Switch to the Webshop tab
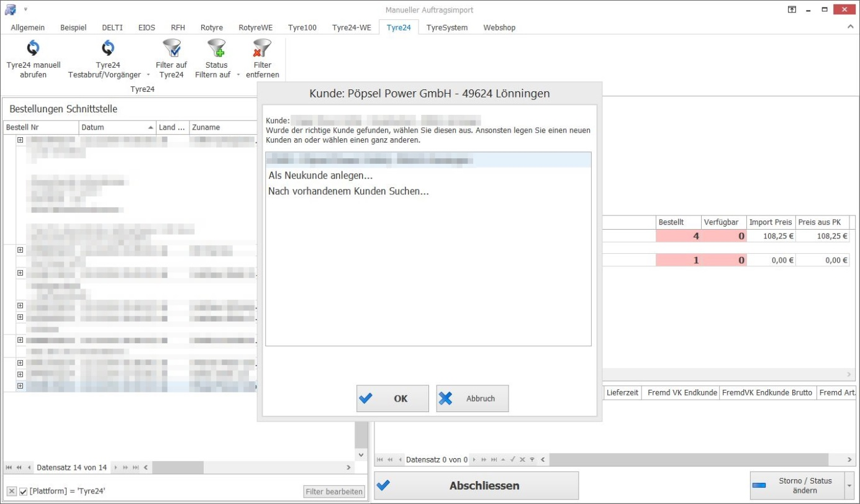 [x=499, y=27]
